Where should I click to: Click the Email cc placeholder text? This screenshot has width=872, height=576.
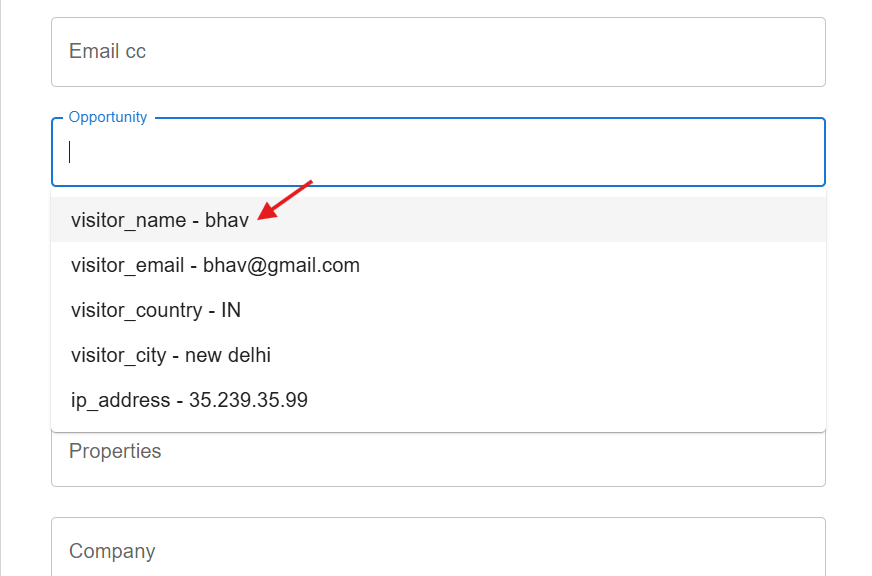107,51
